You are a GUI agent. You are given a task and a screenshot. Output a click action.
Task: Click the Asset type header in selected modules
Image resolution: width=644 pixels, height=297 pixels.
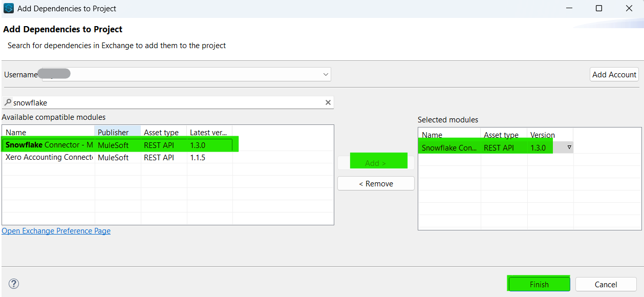point(503,135)
